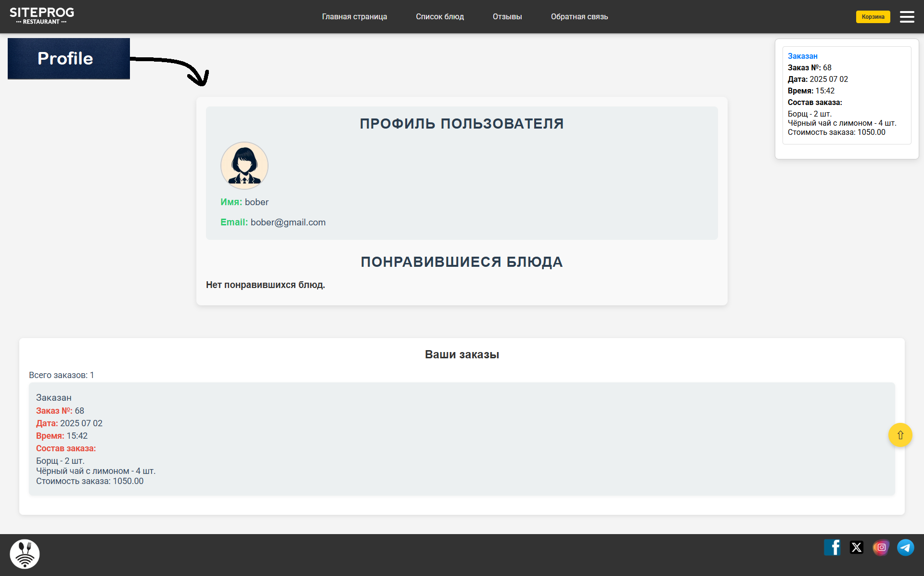Click the Facebook icon in footer
This screenshot has width=924, height=576.
833,548
